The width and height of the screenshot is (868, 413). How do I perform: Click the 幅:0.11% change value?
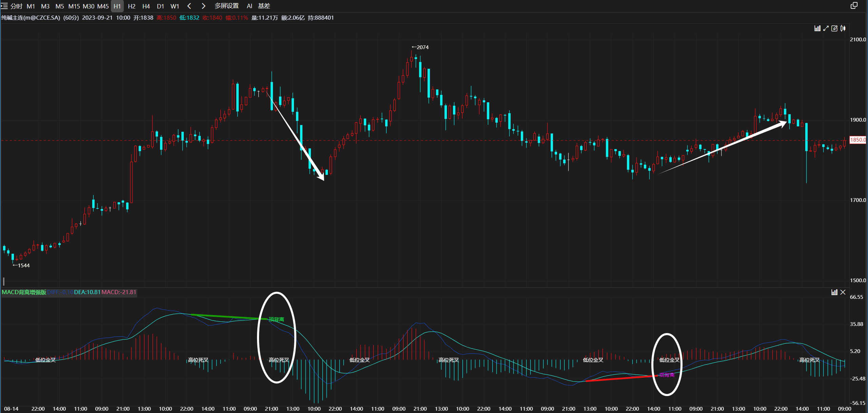[x=237, y=18]
